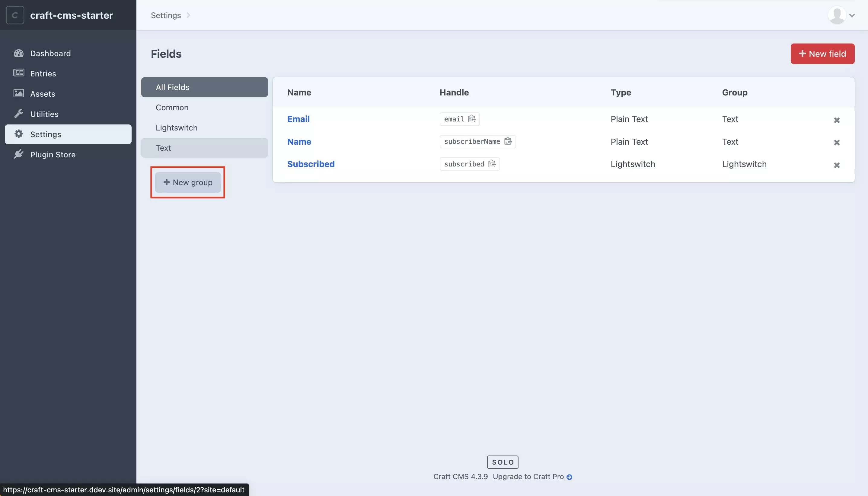868x496 pixels.
Task: Click the Dashboard gauge icon
Action: [x=19, y=53]
